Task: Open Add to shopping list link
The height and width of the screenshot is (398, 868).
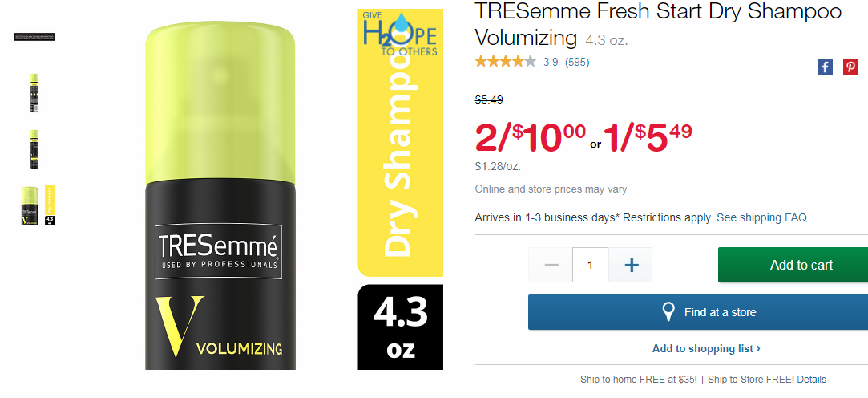Action: coord(706,349)
